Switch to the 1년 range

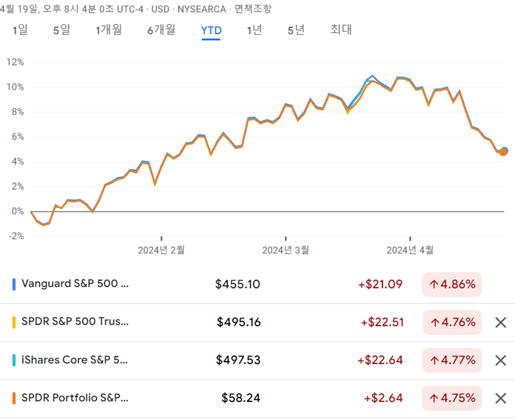point(254,30)
